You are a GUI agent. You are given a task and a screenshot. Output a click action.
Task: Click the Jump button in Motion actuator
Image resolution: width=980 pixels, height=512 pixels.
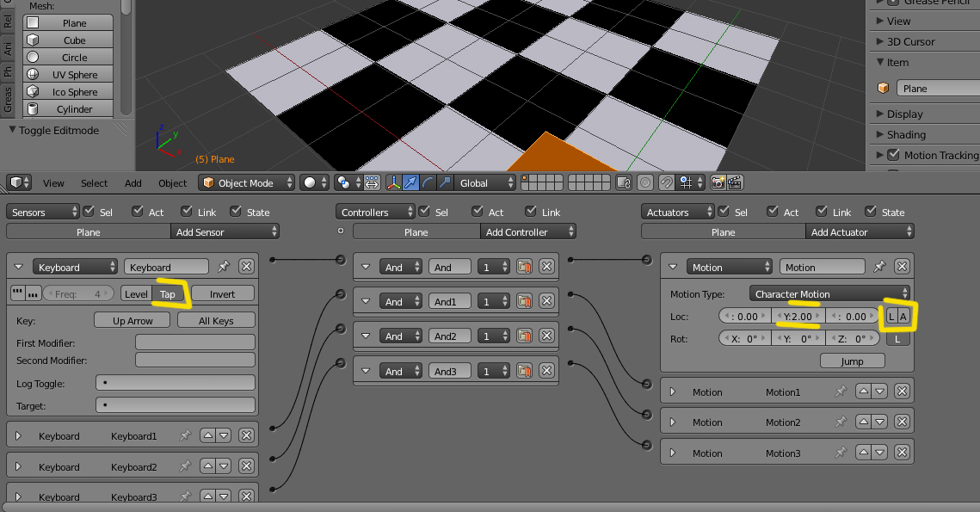(x=852, y=361)
